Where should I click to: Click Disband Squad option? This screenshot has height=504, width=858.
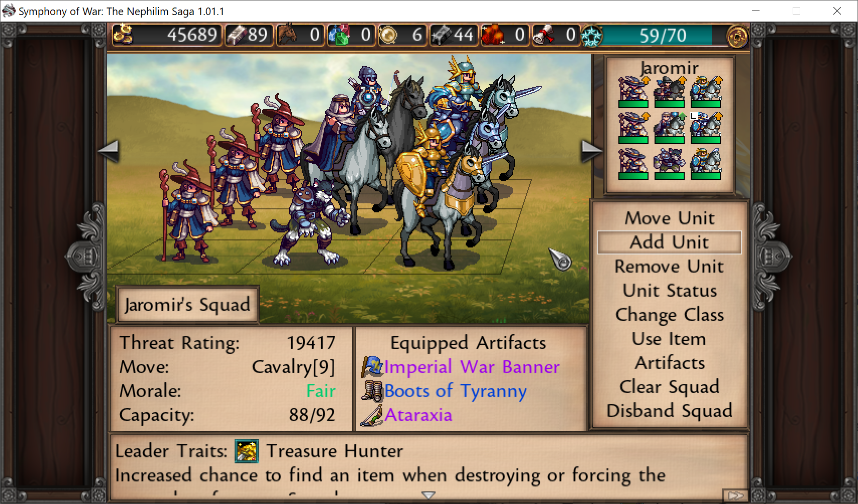(x=670, y=411)
